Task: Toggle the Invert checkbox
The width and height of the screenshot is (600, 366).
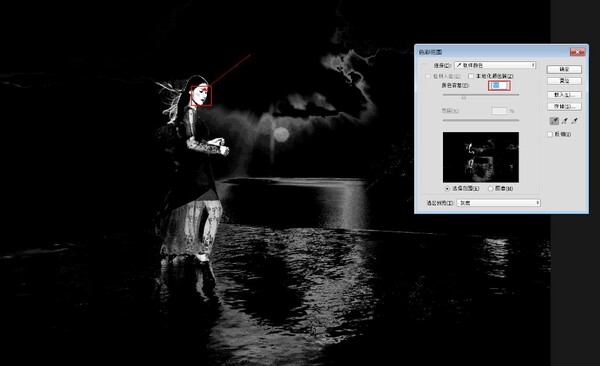Action: [550, 134]
